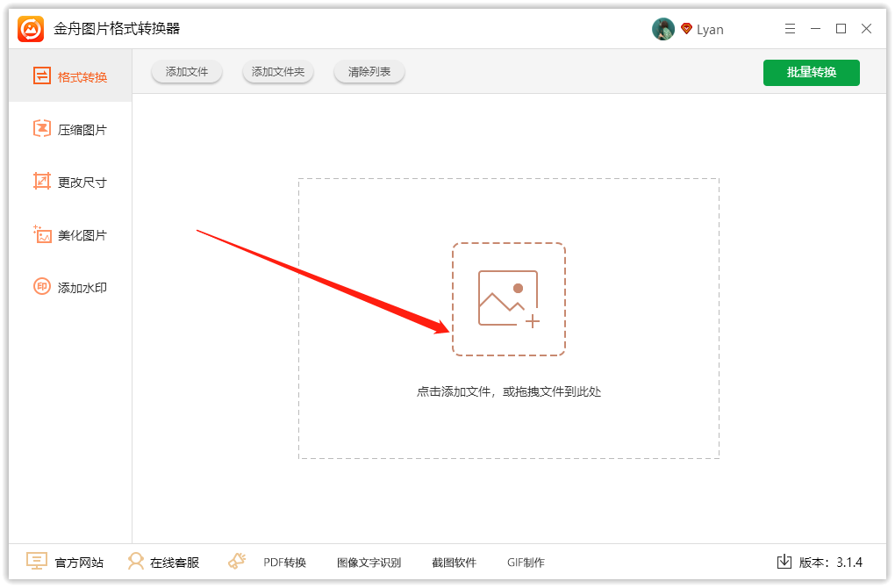
Task: Go to the 添加水印 section
Action: [70, 287]
